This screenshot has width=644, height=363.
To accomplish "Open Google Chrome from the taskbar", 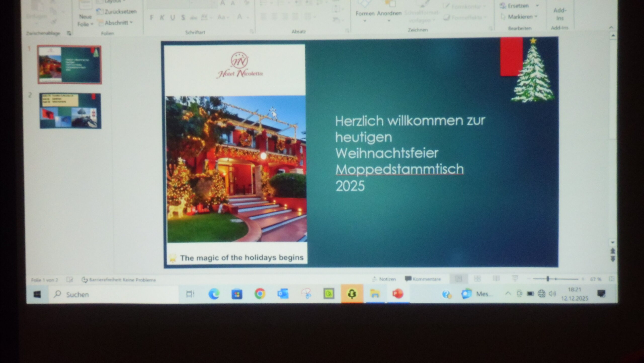I will tap(260, 294).
